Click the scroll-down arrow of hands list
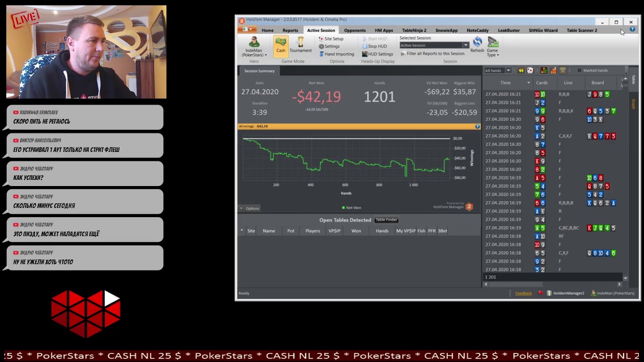The width and height of the screenshot is (644, 362). tap(625, 278)
